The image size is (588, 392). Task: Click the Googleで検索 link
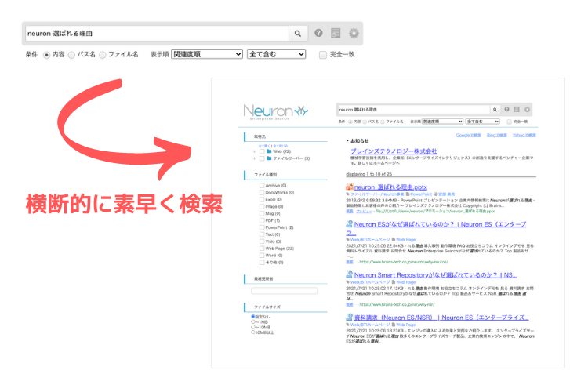(469, 135)
